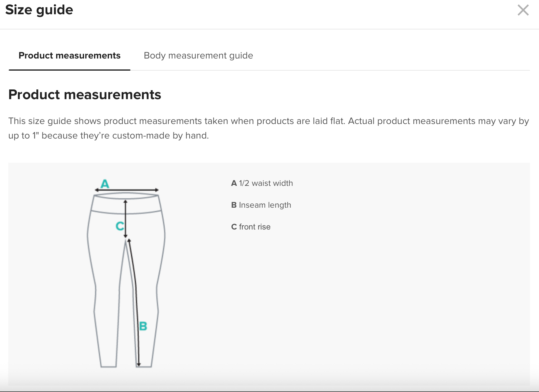Click the bold Product measurements heading

85,95
